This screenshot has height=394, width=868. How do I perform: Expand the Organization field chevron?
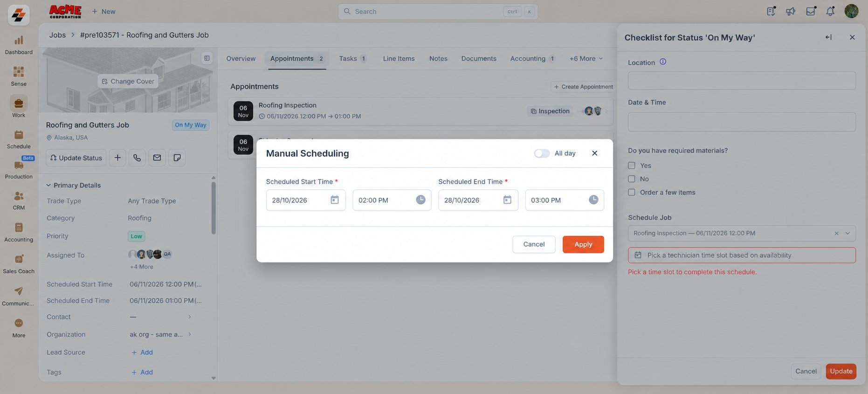point(190,334)
